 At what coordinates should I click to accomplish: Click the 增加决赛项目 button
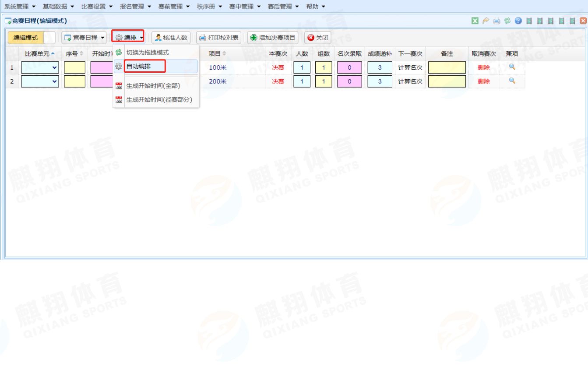point(273,38)
